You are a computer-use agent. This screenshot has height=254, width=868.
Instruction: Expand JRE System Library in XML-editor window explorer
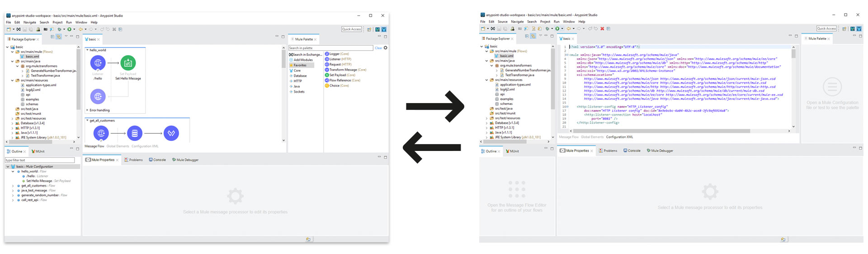[487, 137]
